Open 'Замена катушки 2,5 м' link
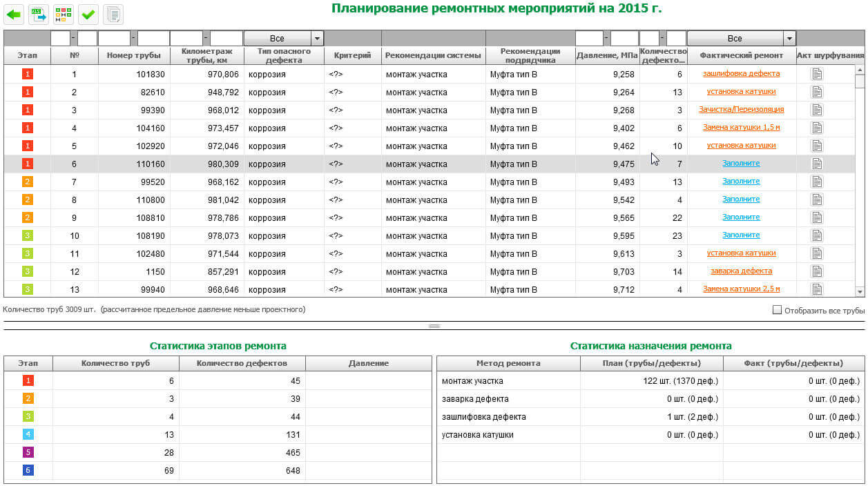This screenshot has width=868, height=486. pyautogui.click(x=741, y=289)
